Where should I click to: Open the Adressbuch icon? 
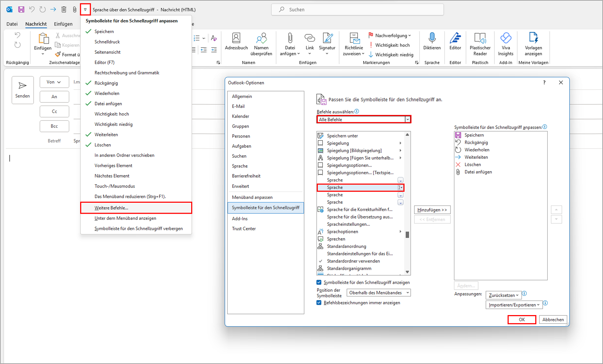(x=236, y=38)
